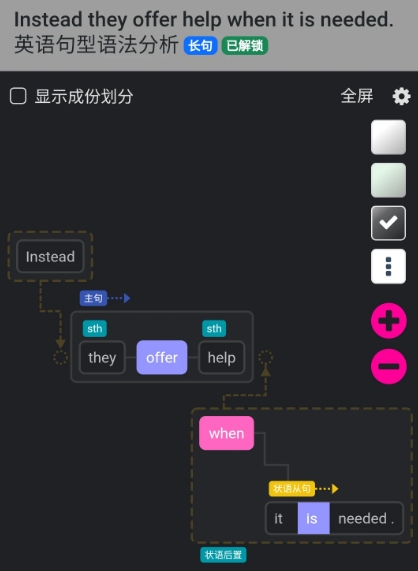Zoom out with the pink minus button
The image size is (418, 571).
[x=389, y=366]
